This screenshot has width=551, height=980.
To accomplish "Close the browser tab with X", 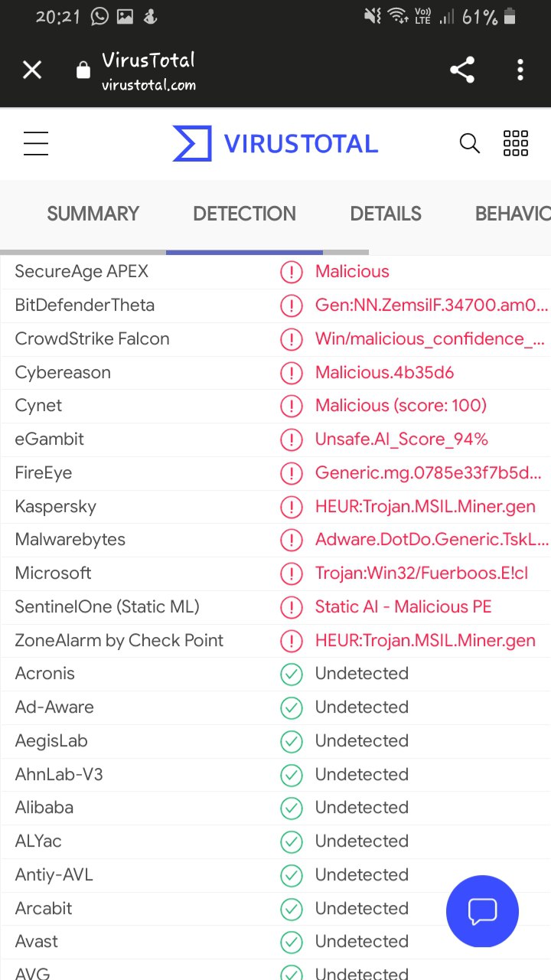I will click(x=32, y=70).
